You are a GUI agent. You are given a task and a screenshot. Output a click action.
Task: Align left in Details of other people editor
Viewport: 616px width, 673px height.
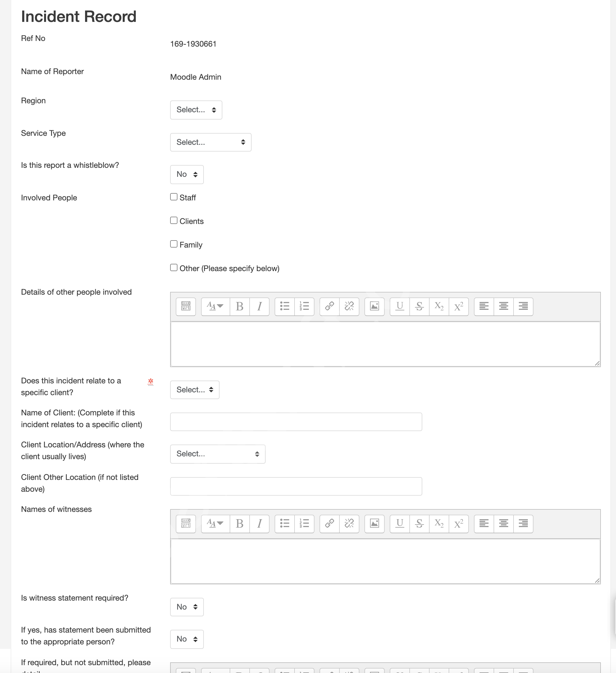click(x=484, y=306)
